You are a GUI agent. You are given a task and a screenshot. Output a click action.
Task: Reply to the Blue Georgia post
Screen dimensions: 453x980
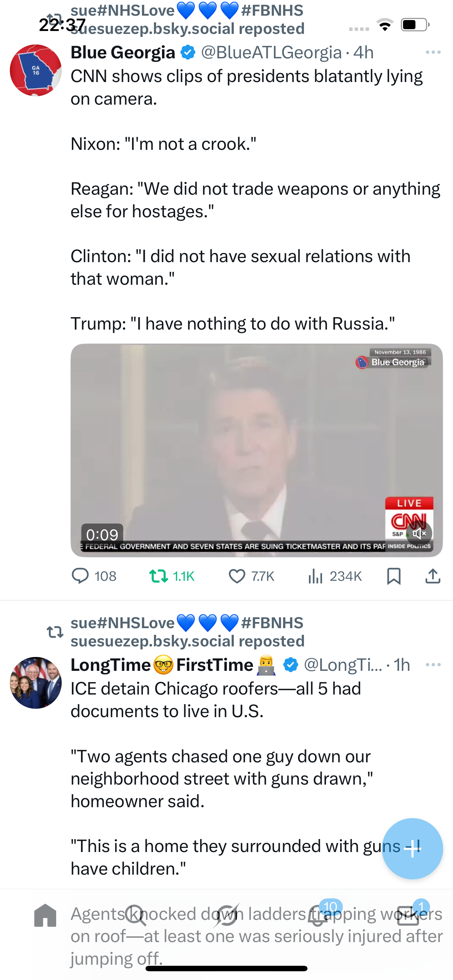tap(80, 576)
